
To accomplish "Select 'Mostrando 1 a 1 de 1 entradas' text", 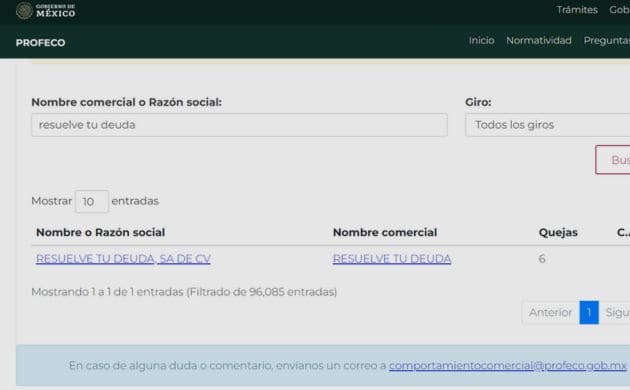I will [x=107, y=292].
